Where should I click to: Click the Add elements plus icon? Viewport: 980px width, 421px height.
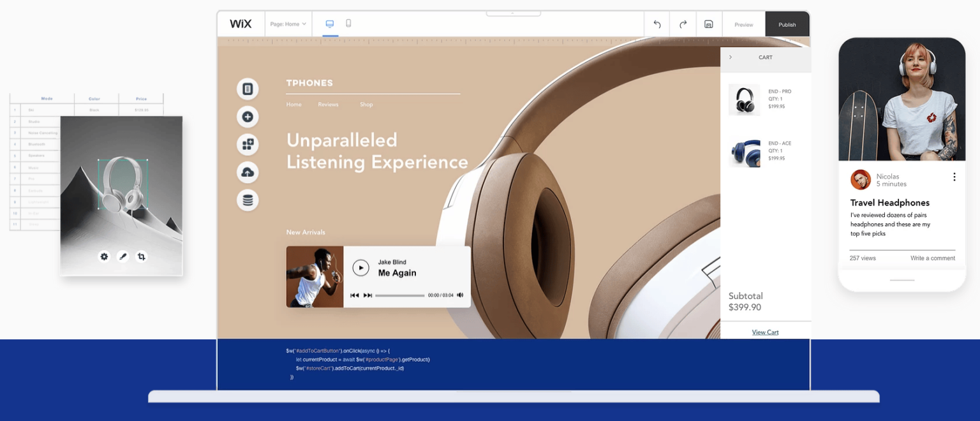(248, 117)
